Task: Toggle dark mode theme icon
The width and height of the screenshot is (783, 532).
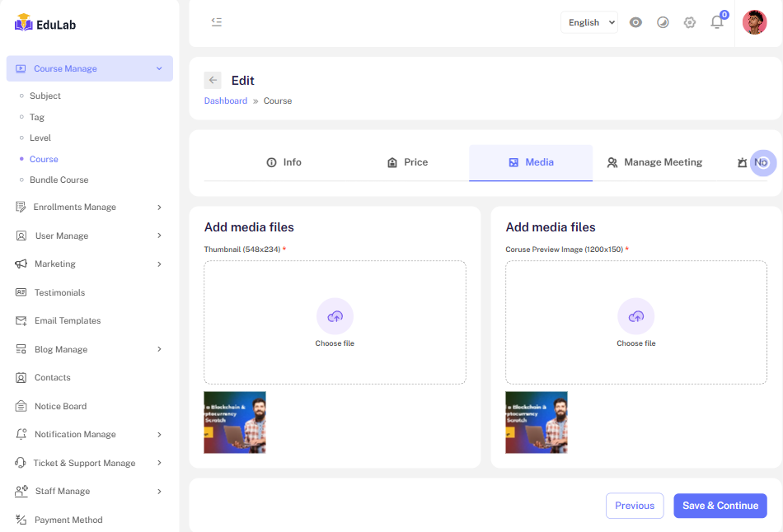Action: coord(663,22)
